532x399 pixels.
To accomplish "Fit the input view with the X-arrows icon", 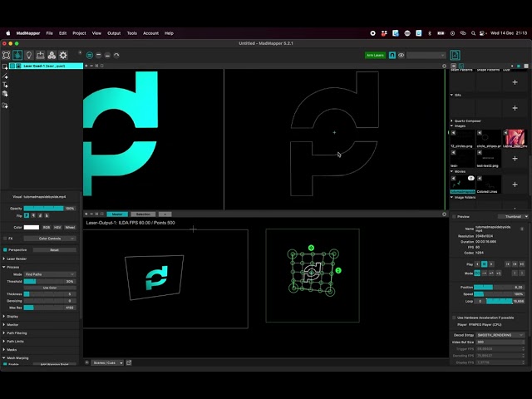I will [96, 66].
